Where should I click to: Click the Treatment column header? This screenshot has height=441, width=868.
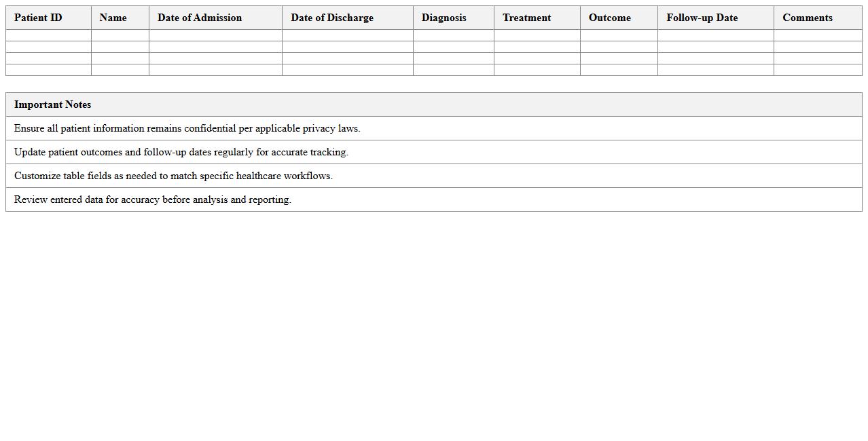[x=527, y=18]
